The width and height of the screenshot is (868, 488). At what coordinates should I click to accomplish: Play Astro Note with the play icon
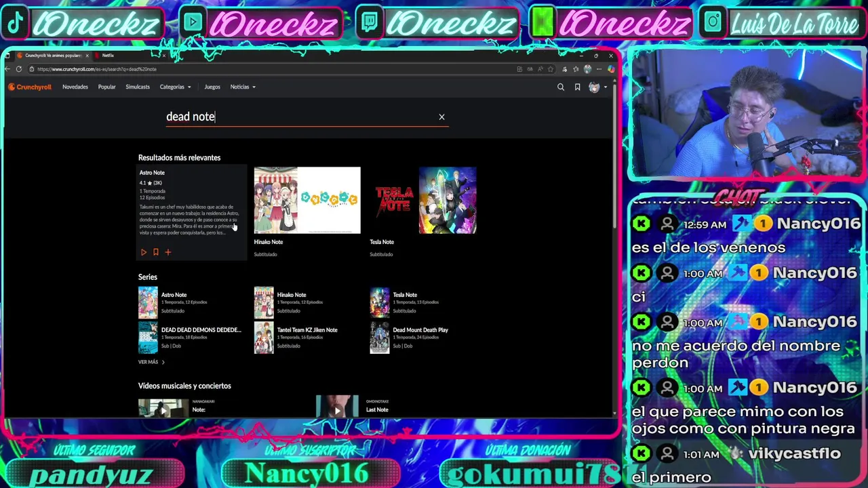144,252
